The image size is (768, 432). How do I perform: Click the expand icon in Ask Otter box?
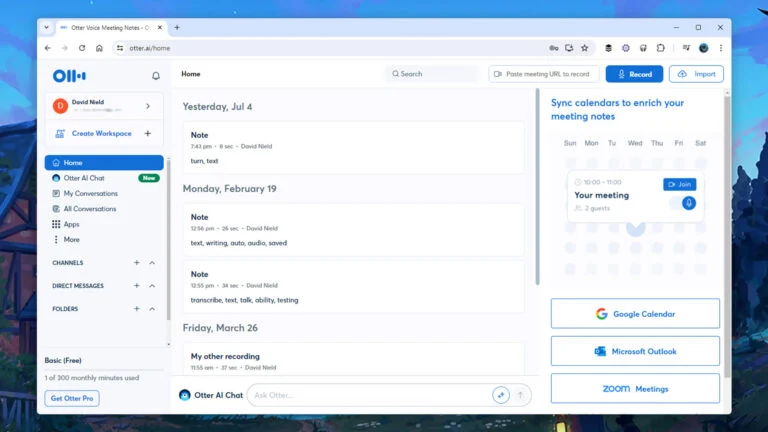coord(501,395)
